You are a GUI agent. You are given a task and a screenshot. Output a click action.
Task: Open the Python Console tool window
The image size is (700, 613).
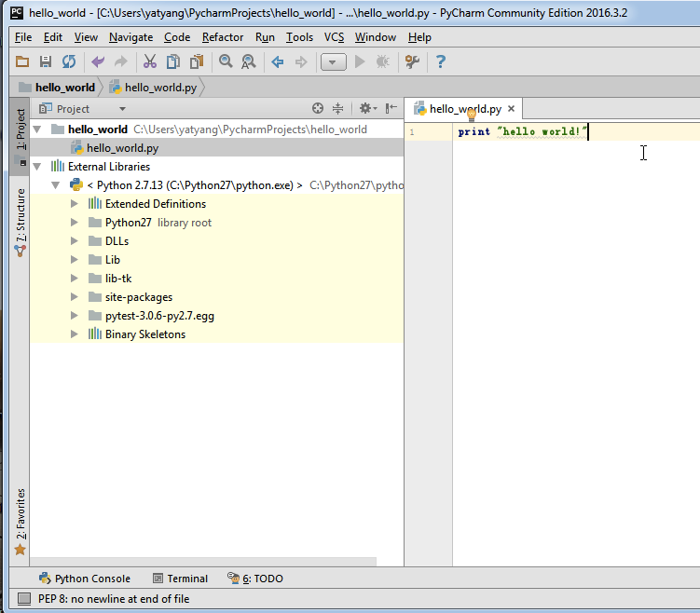[85, 579]
